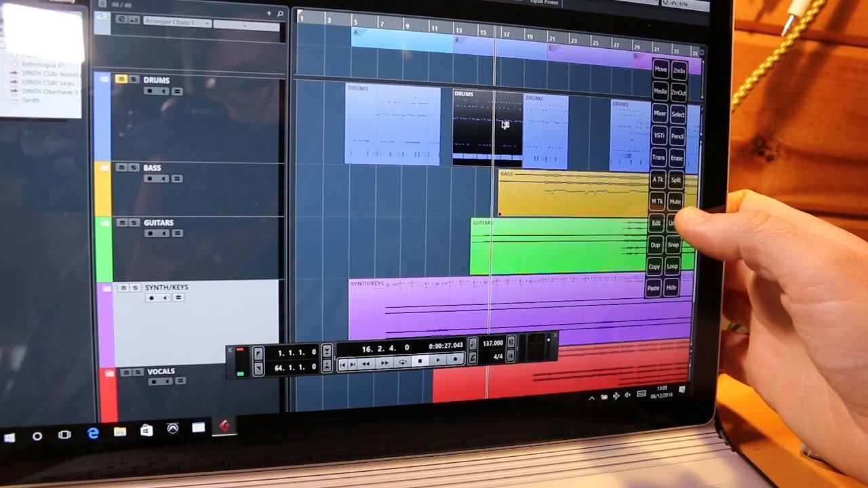
Task: Tap the A Tk button
Action: pos(657,180)
